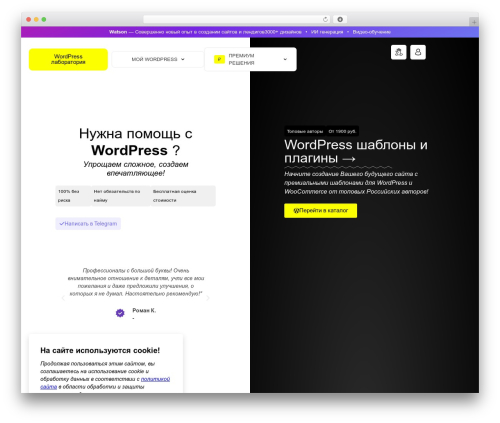Click the Написать в Telegram button
The width and height of the screenshot is (500, 423).
point(88,224)
